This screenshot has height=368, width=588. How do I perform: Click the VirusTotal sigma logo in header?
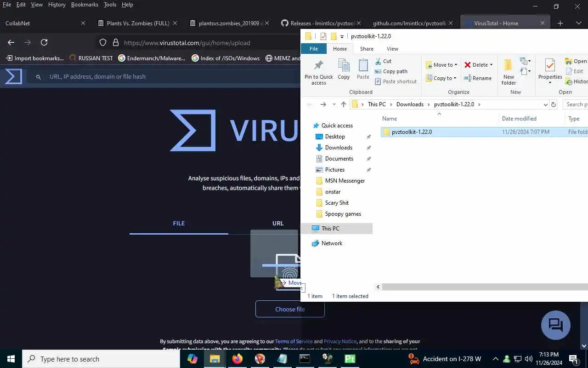click(13, 76)
